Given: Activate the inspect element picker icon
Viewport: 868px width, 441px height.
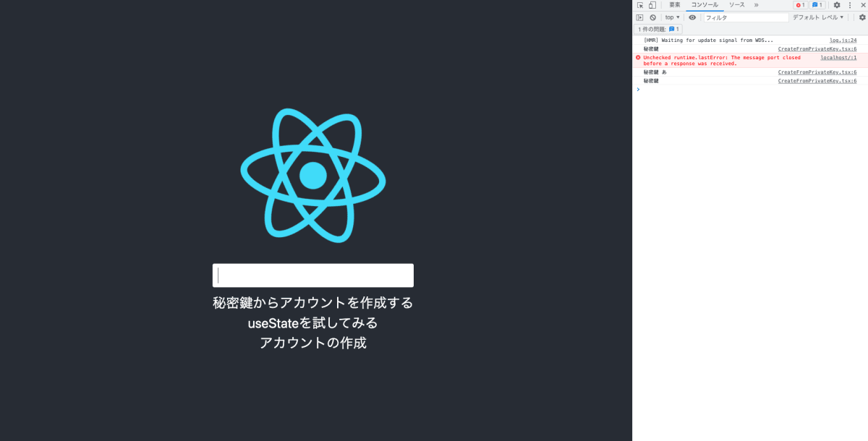Looking at the screenshot, I should point(640,5).
